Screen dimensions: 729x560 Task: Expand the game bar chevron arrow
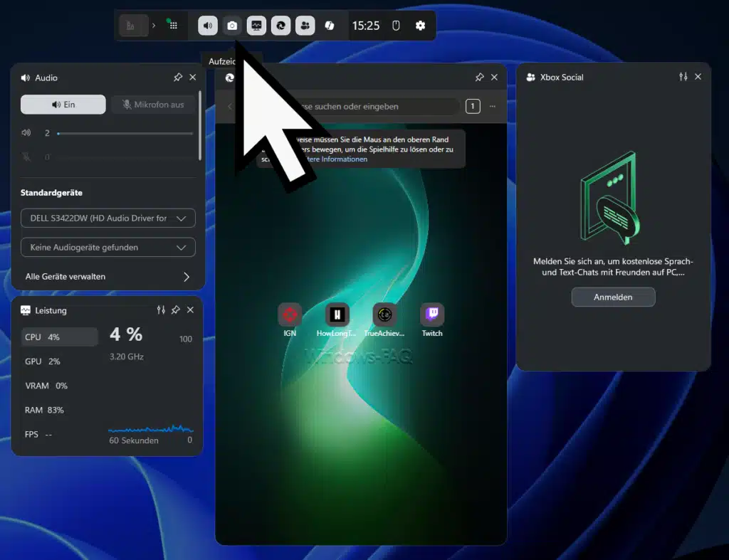(x=154, y=26)
